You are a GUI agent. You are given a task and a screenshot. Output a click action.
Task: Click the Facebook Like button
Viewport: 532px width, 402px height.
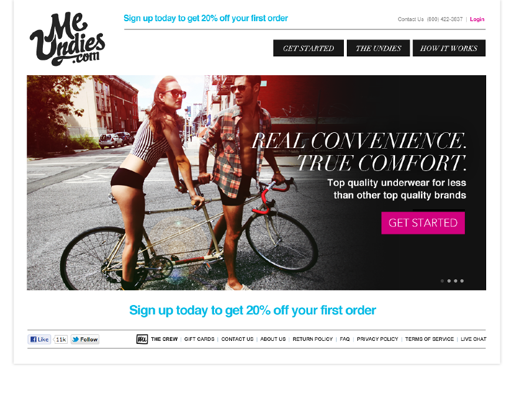point(39,339)
